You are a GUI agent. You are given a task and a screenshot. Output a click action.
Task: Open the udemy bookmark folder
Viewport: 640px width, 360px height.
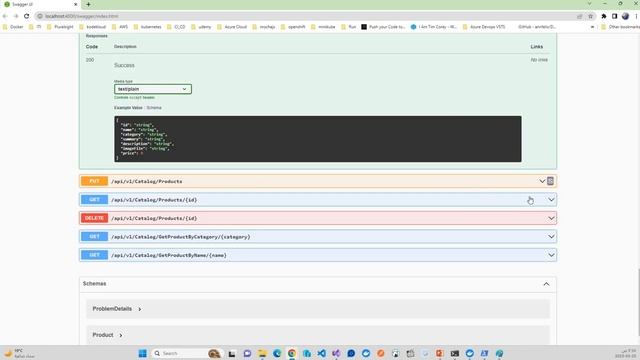(201, 27)
